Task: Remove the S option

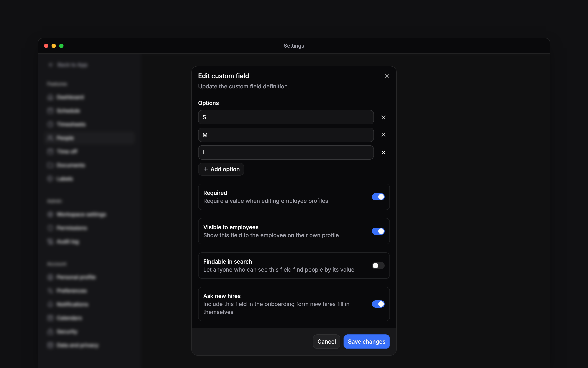Action: pos(383,117)
